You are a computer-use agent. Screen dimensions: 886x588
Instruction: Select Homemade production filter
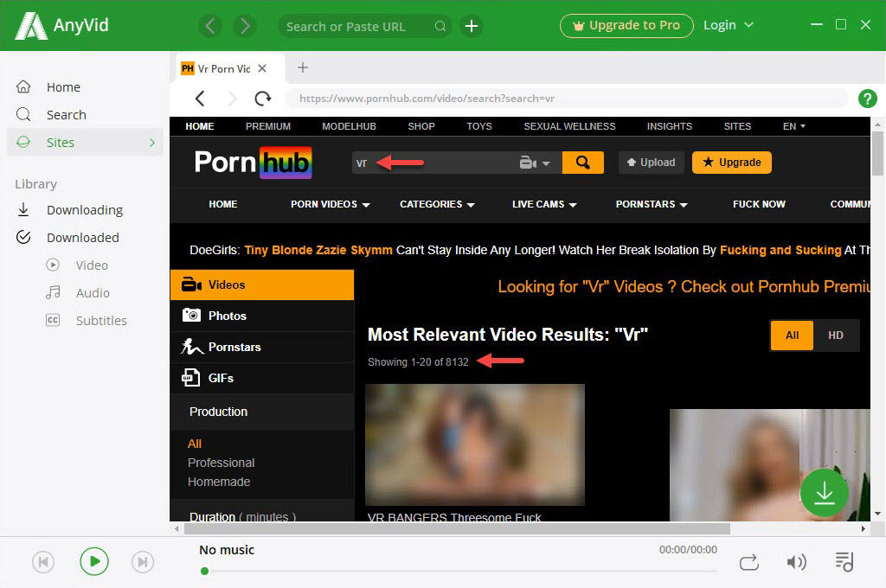219,482
